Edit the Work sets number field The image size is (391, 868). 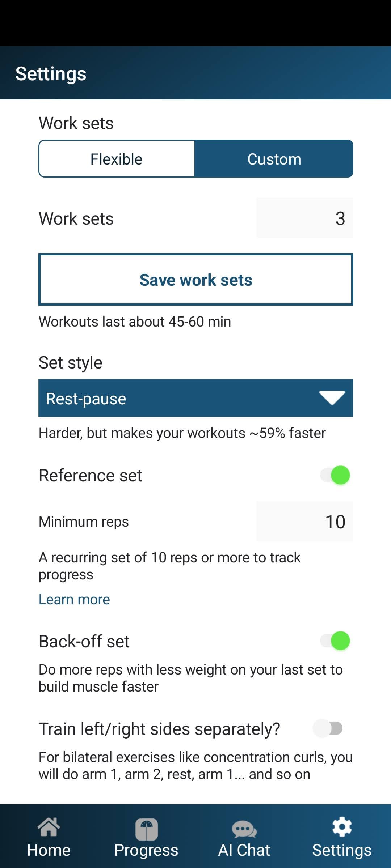pyautogui.click(x=305, y=218)
